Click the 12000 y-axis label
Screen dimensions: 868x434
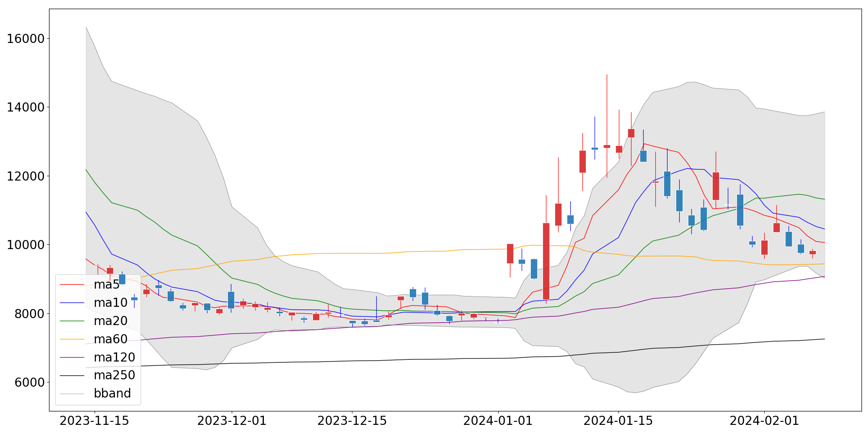(x=26, y=176)
